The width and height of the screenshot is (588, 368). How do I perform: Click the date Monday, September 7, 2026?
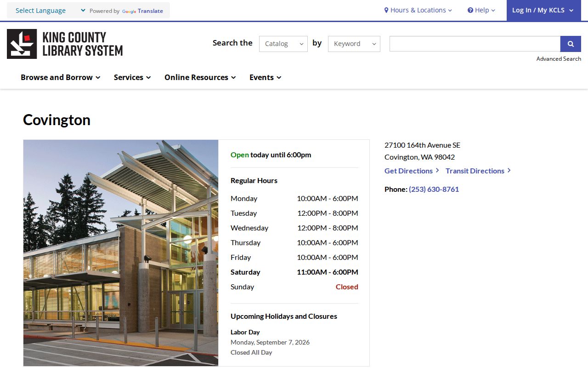pyautogui.click(x=270, y=342)
